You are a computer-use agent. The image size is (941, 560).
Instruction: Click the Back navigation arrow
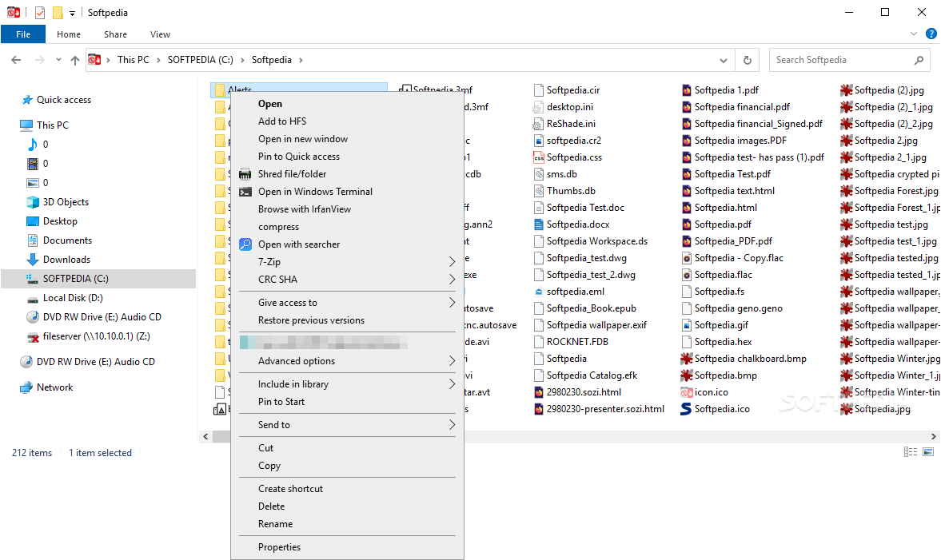click(x=16, y=60)
